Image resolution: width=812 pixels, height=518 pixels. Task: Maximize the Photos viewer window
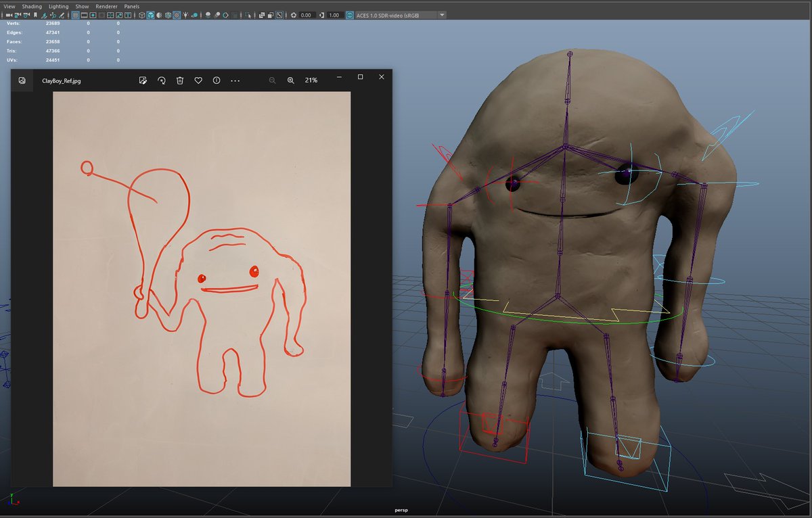pyautogui.click(x=360, y=77)
